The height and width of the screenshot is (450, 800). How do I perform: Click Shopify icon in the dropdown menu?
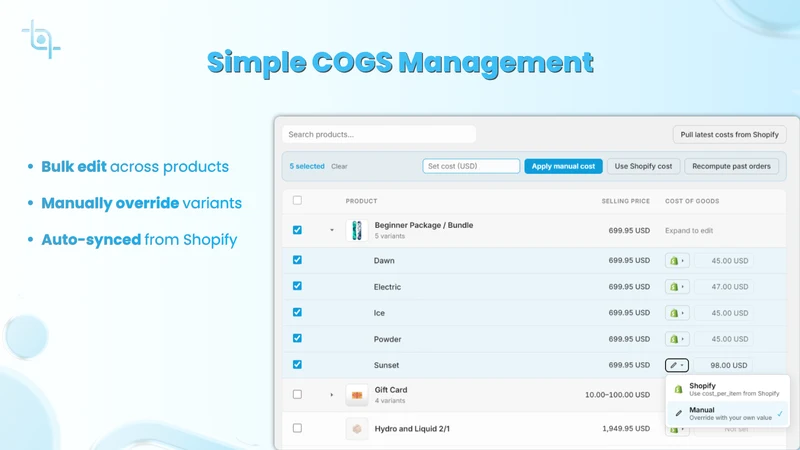(x=678, y=390)
